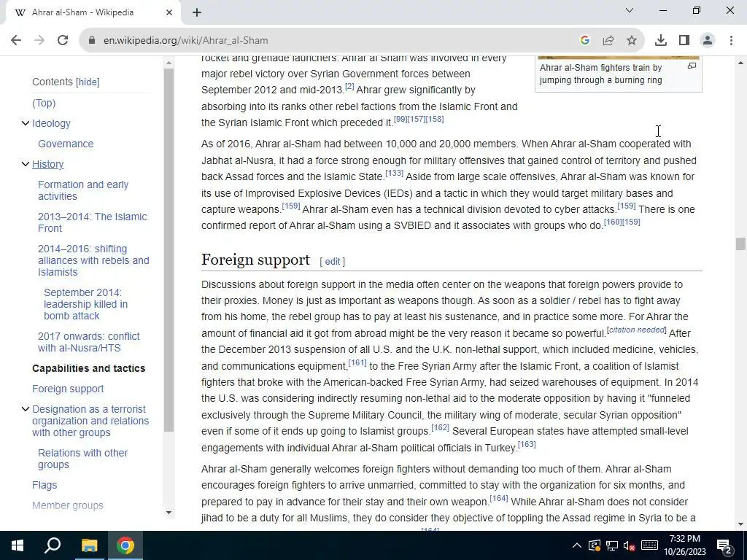The width and height of the screenshot is (747, 560).
Task: Hide the Contents sidebar
Action: coord(88,82)
